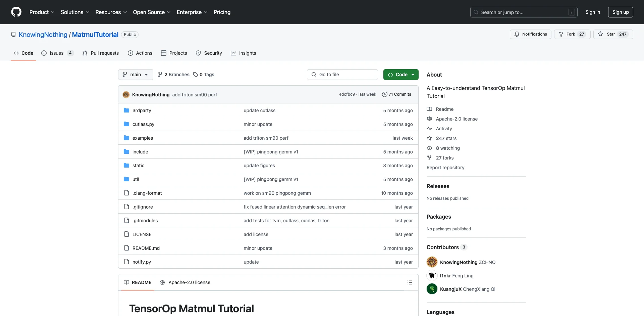Click the eye icon beside 8 watching

coord(429,148)
